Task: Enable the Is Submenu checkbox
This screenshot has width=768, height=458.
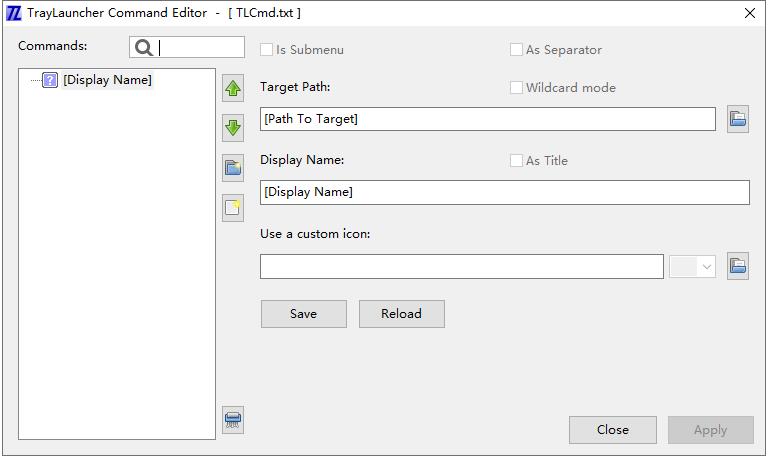Action: (x=266, y=50)
